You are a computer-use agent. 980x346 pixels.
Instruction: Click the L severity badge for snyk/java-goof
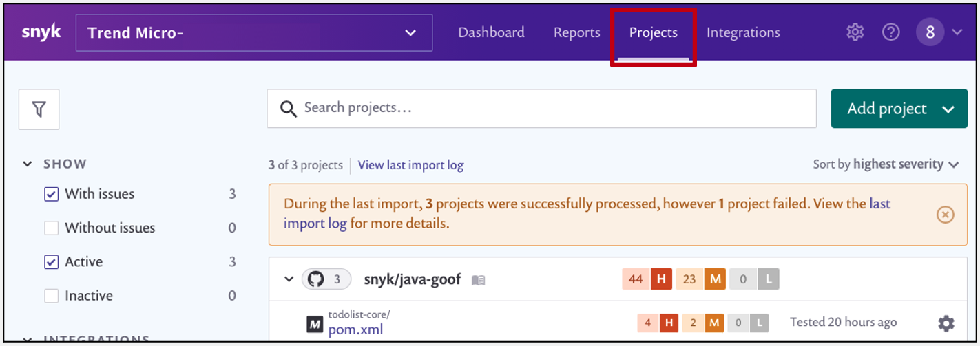[x=769, y=279]
